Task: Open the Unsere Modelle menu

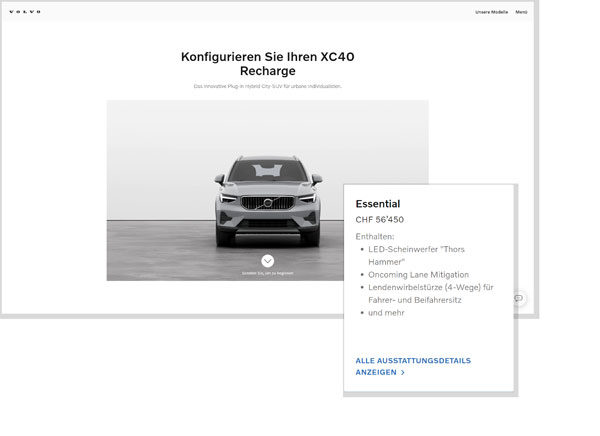Action: 491,12
